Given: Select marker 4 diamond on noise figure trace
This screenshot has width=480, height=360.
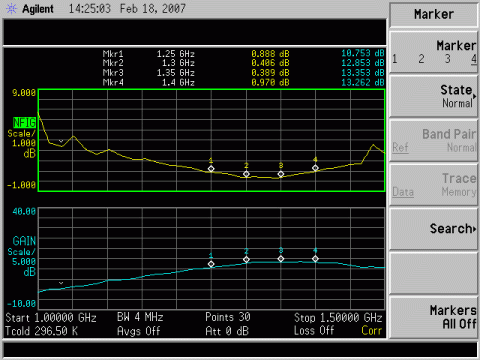Looking at the screenshot, I should 315,168.
